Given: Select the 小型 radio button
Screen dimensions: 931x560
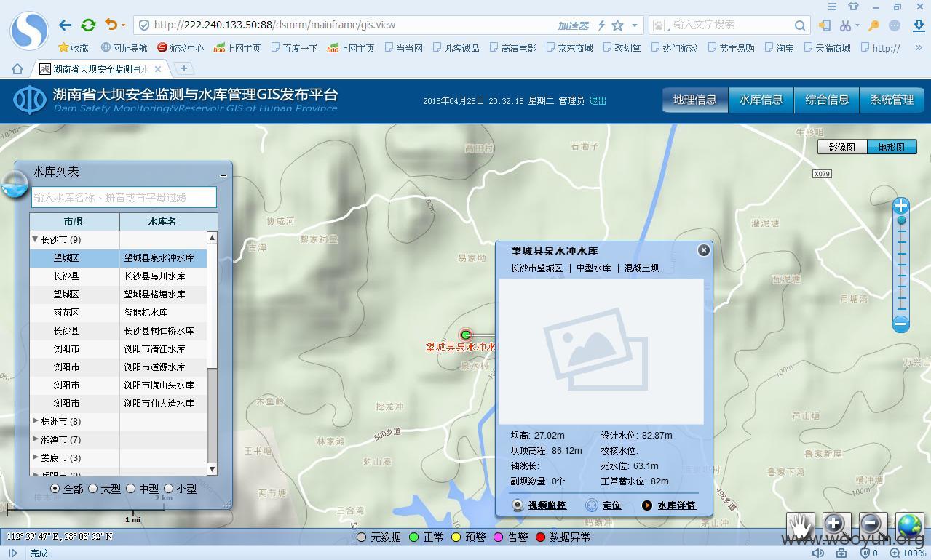Looking at the screenshot, I should coord(169,489).
